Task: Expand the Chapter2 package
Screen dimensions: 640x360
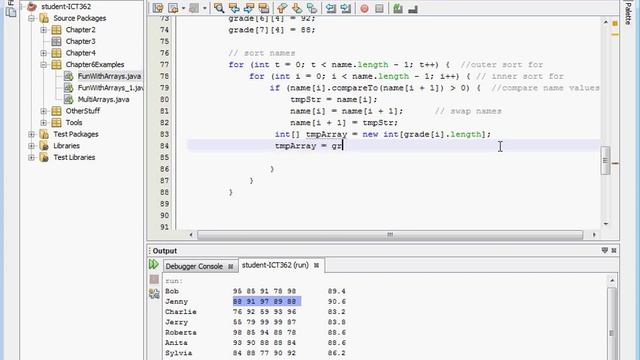Action: (x=44, y=30)
